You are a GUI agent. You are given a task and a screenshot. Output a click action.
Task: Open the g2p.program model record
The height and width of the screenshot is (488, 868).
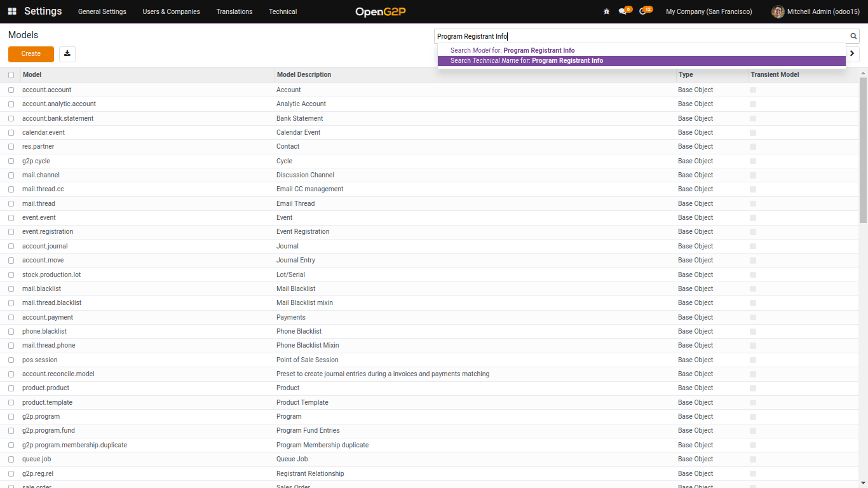pyautogui.click(x=41, y=417)
